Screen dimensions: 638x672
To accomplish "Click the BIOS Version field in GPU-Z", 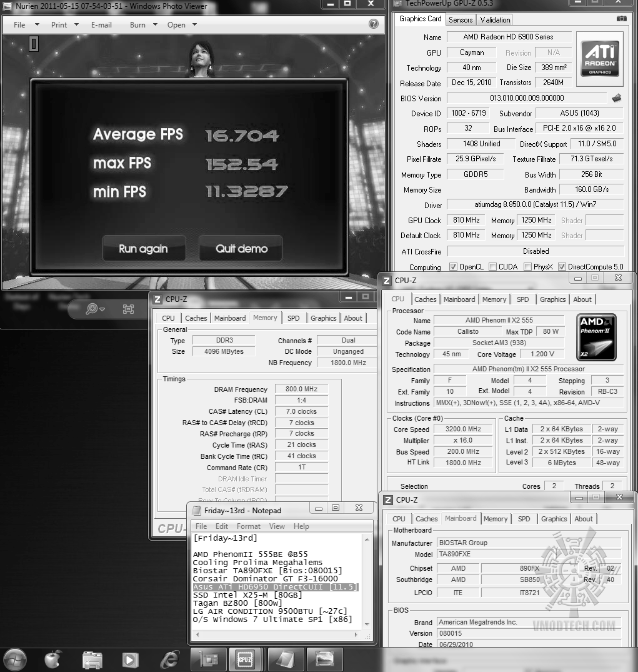I will (x=527, y=98).
